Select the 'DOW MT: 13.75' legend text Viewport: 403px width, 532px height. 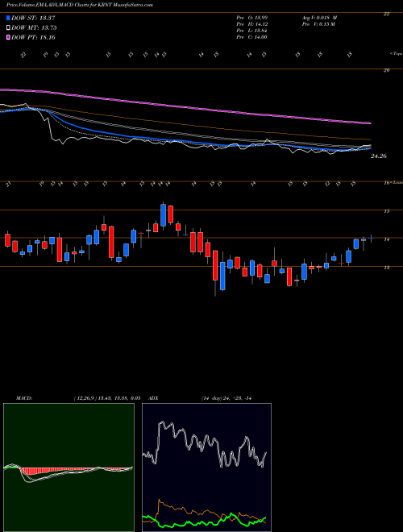click(34, 28)
